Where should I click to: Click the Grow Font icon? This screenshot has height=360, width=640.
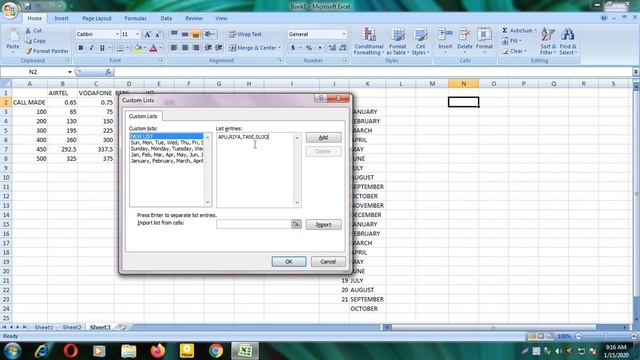point(147,34)
